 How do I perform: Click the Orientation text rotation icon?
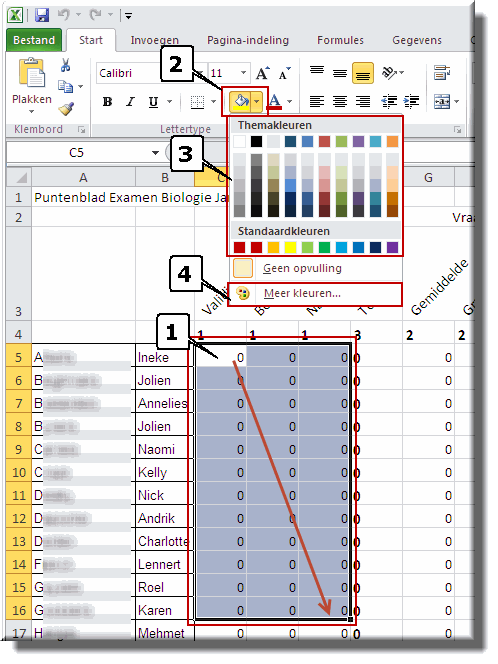coord(390,73)
